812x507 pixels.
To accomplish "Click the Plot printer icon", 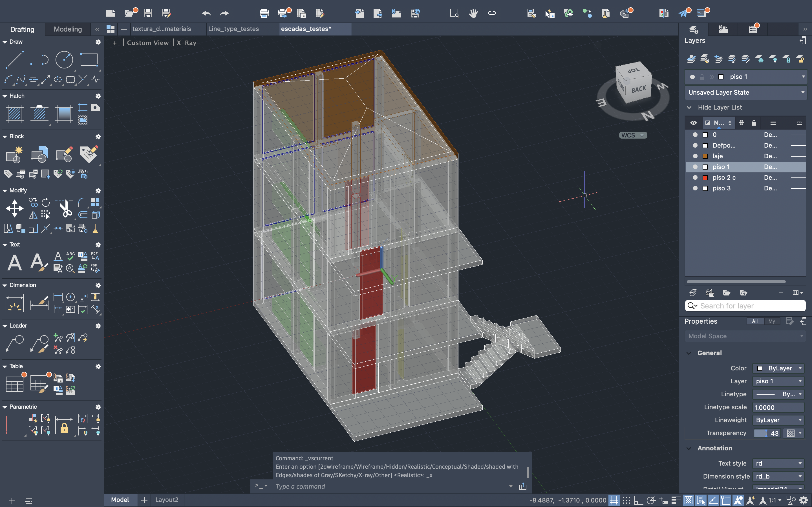I will click(x=264, y=13).
